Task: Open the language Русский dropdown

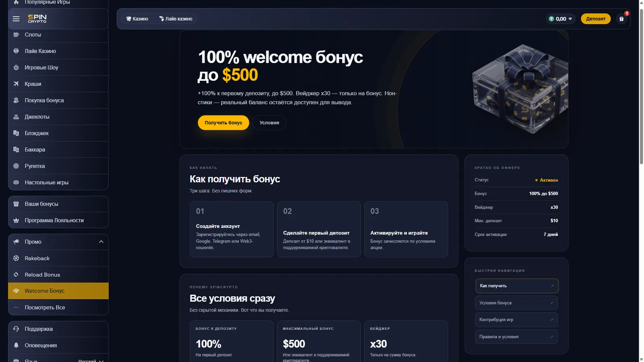Action: pos(91,360)
